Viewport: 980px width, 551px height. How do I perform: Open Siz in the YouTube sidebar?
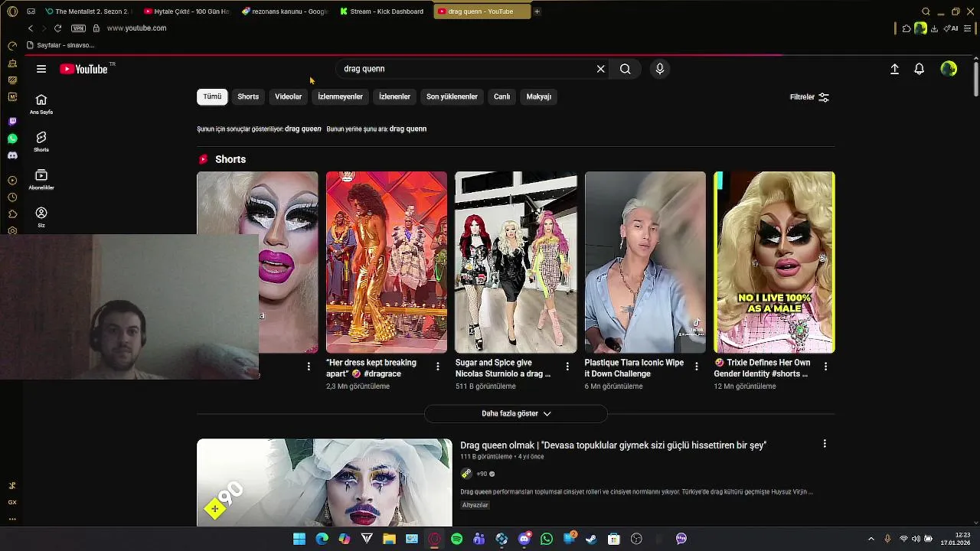click(41, 217)
